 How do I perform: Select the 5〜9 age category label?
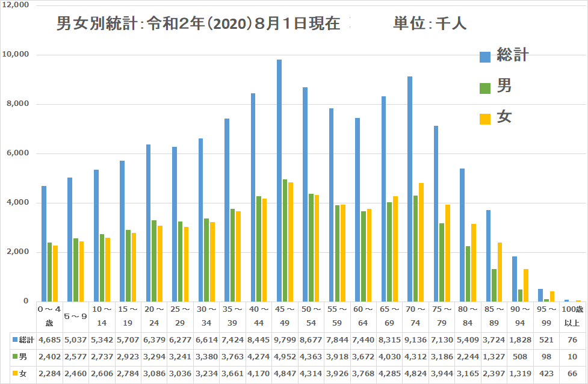(75, 316)
